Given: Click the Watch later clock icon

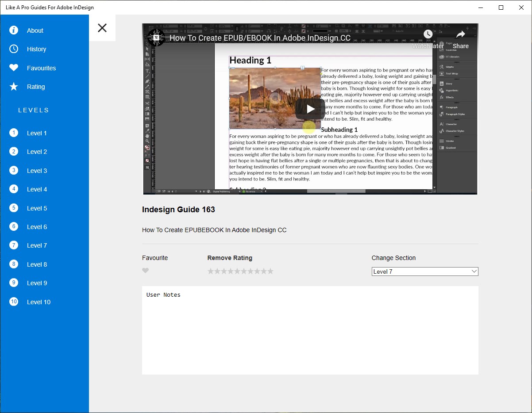Looking at the screenshot, I should coord(428,34).
